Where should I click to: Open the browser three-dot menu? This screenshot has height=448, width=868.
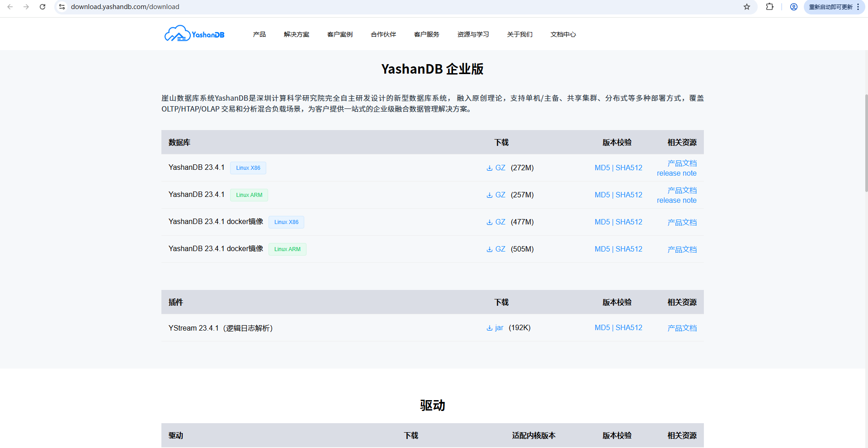tap(858, 7)
